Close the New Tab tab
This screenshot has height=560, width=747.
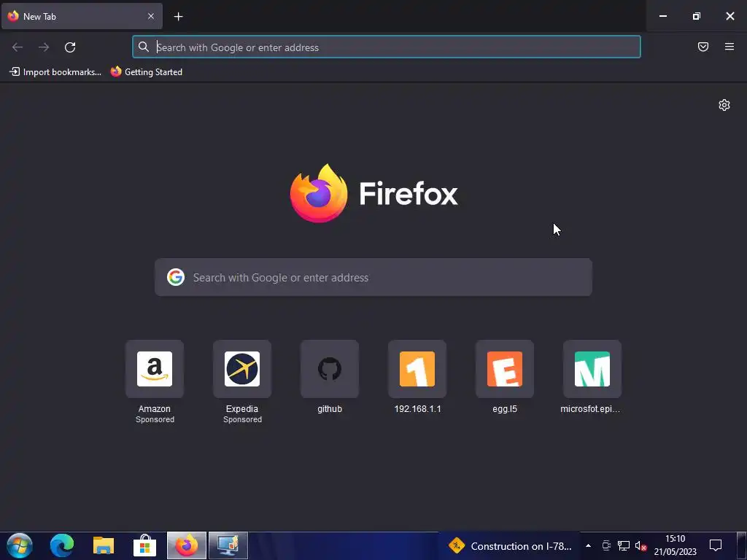click(151, 16)
